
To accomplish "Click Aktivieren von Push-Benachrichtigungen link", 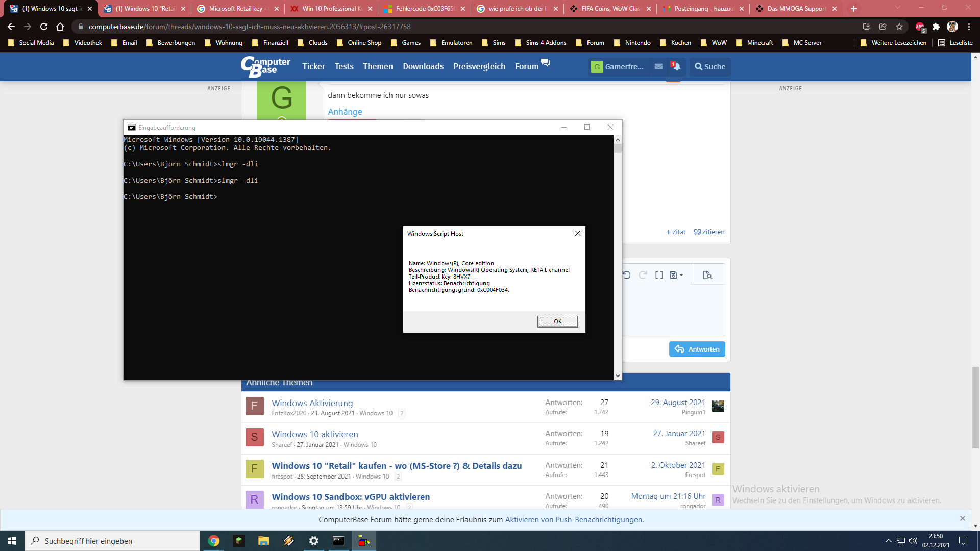I will (574, 520).
